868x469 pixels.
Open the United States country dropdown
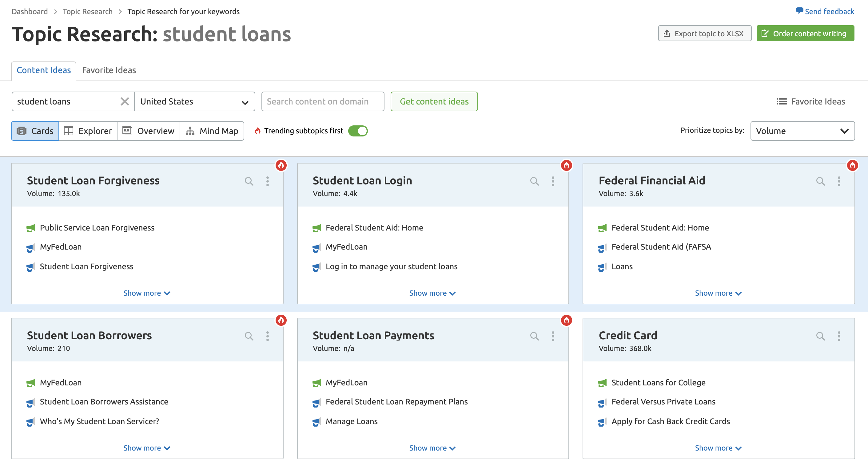195,101
